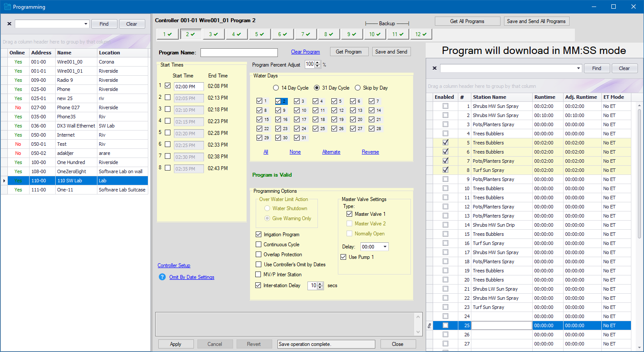Screen dimensions: 644x352
Task: Select backup program tab 12
Action: (421, 34)
